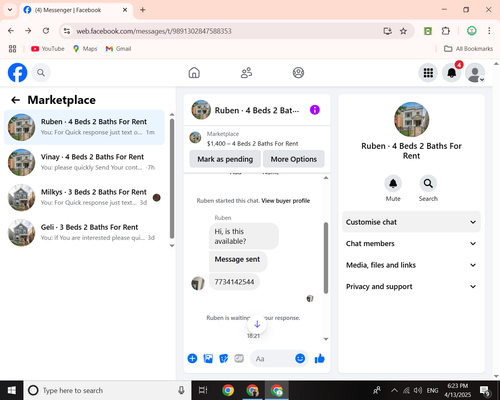The width and height of the screenshot is (500, 400).
Task: Open the Apps shortcut in bookmarks bar
Action: pos(12,49)
